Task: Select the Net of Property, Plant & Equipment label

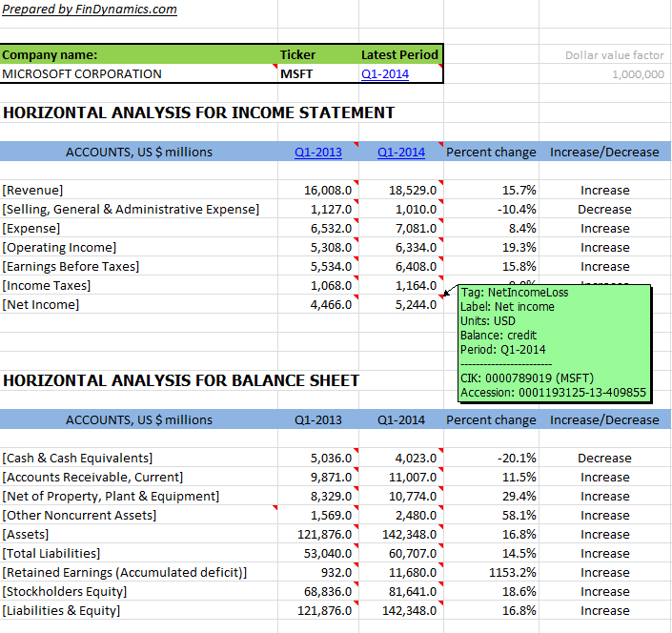Action: 111,497
